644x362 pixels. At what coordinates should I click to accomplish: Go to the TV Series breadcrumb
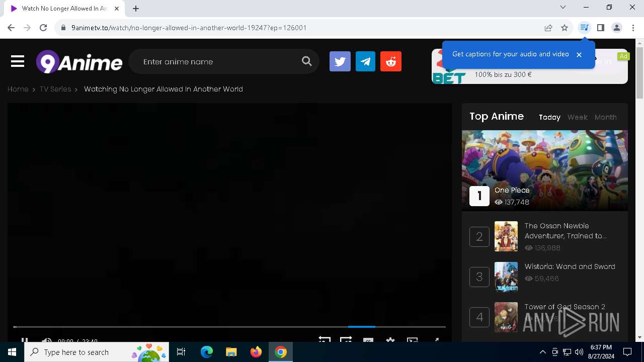pos(55,89)
